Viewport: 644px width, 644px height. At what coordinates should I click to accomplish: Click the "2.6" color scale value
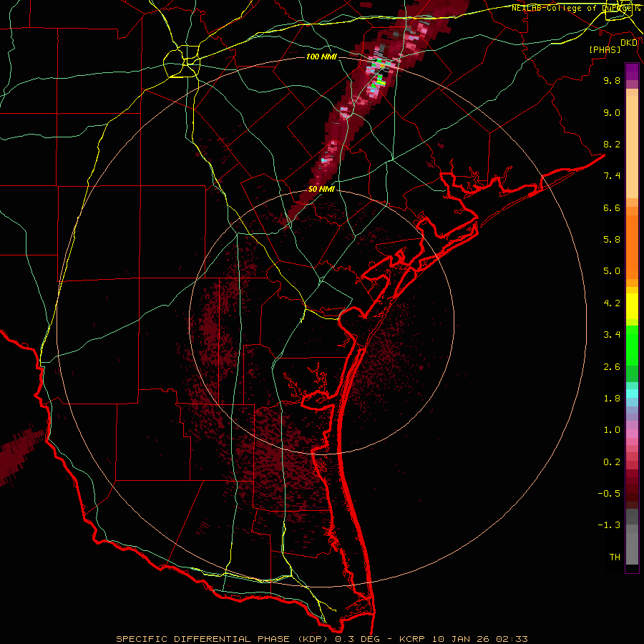pyautogui.click(x=612, y=367)
